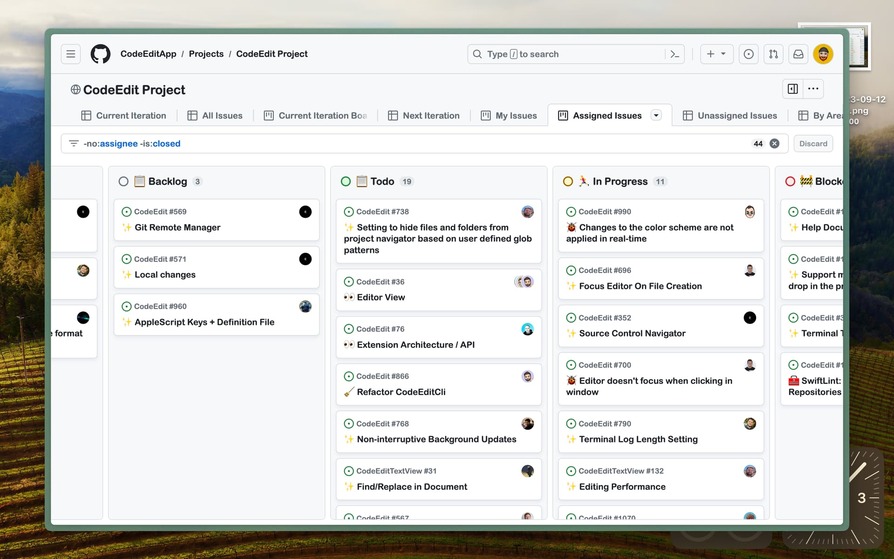
Task: Switch to the Next Iteration tab
Action: tap(424, 116)
